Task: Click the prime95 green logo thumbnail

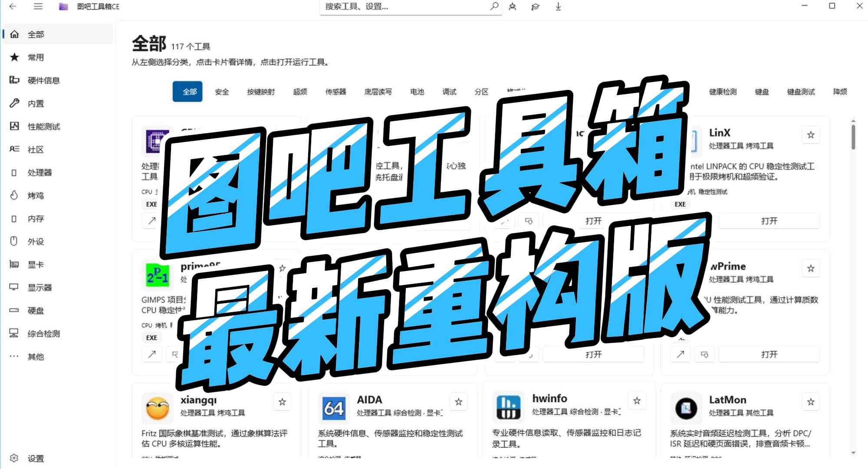Action: click(x=157, y=275)
